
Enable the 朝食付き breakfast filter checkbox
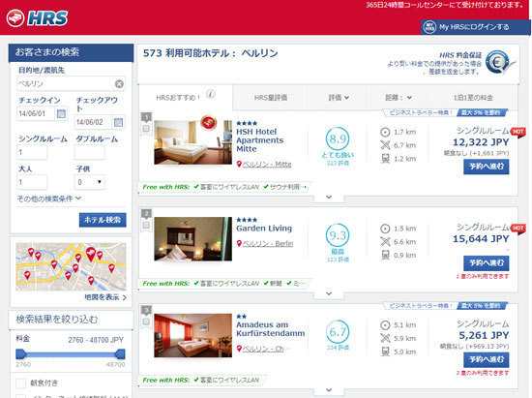pyautogui.click(x=21, y=383)
